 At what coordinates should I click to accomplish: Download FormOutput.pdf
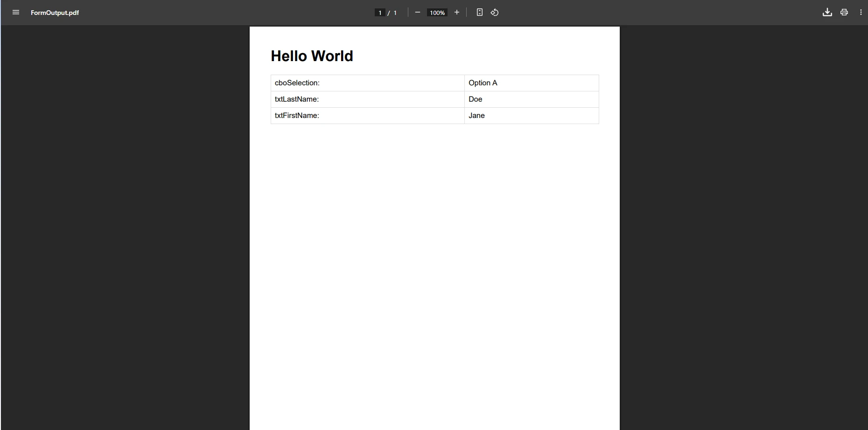click(x=827, y=13)
